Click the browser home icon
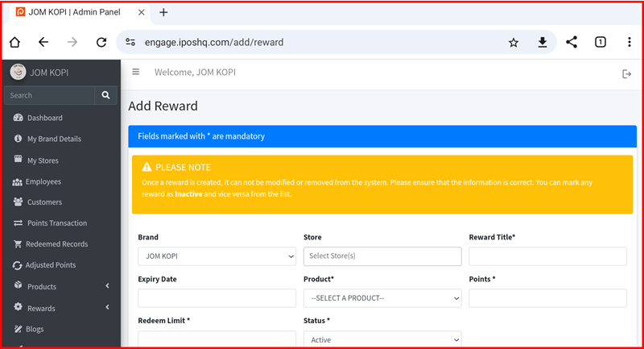The image size is (644, 349). [14, 43]
